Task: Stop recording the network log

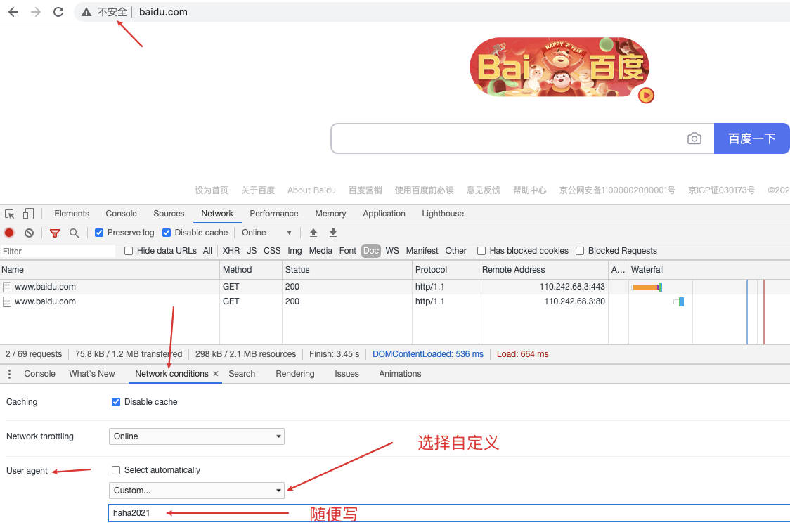Action: [9, 233]
